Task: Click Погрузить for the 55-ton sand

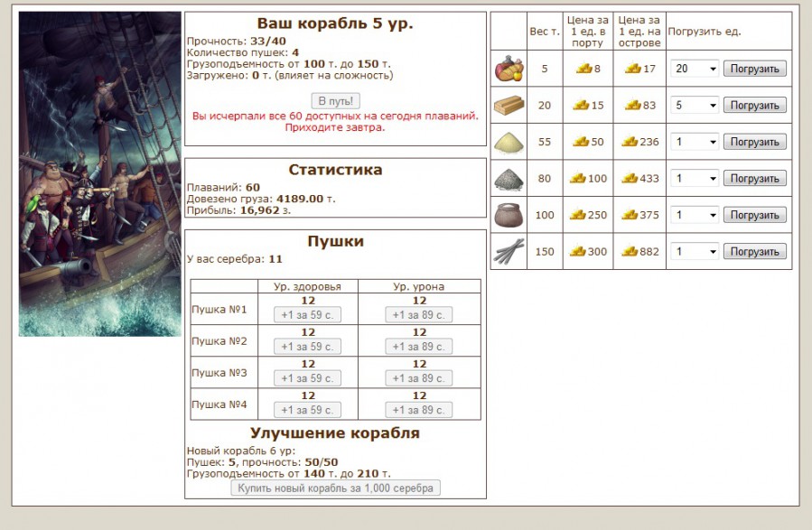Action: click(x=754, y=142)
